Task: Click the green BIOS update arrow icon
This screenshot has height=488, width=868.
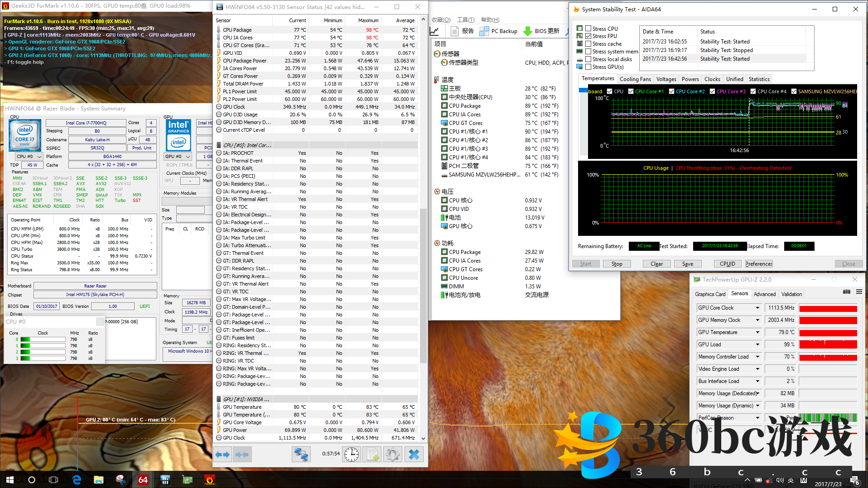Action: [528, 31]
